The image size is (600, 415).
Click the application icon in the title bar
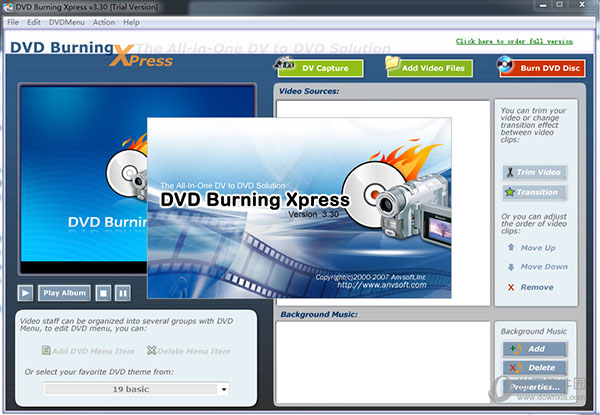(8, 7)
